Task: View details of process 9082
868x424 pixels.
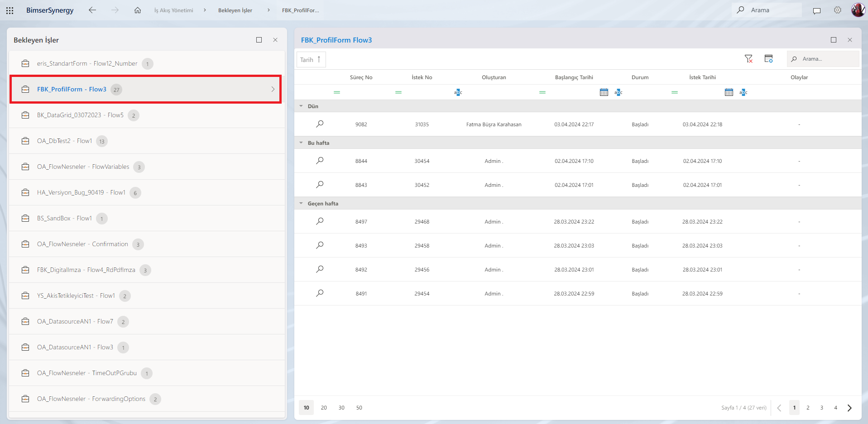Action: pyautogui.click(x=320, y=124)
